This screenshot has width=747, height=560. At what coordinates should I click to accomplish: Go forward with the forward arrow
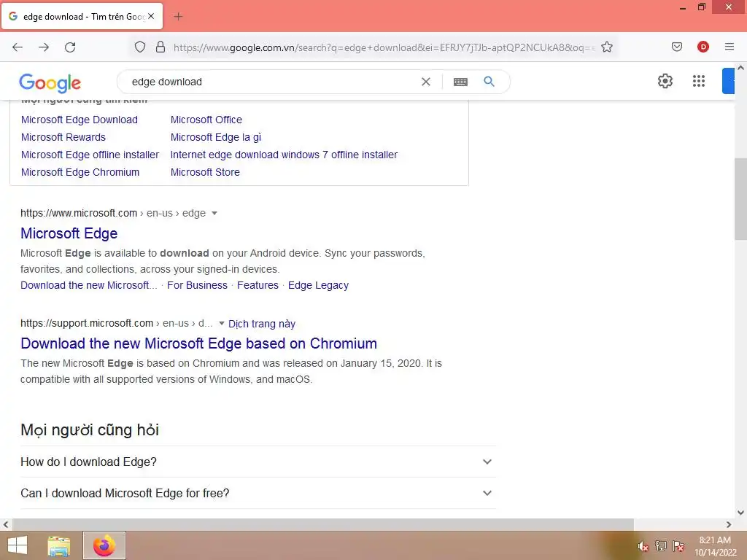44,47
